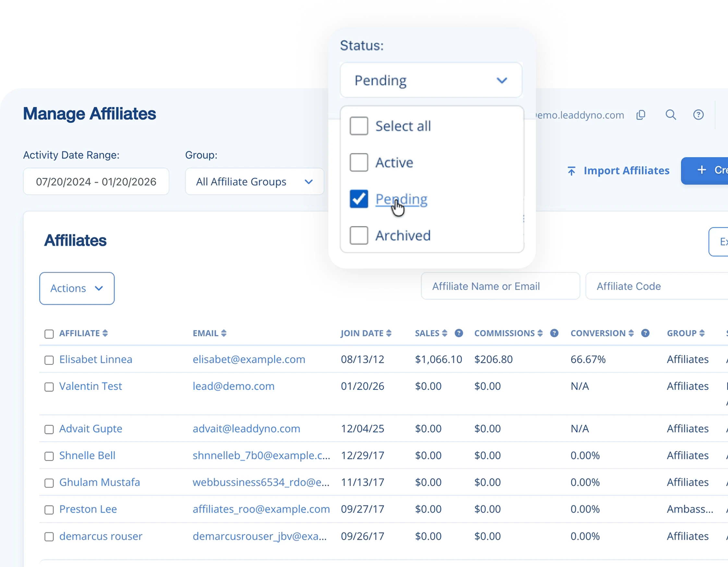Select Valentin Test row checkbox
Viewport: 728px width, 567px height.
click(49, 387)
